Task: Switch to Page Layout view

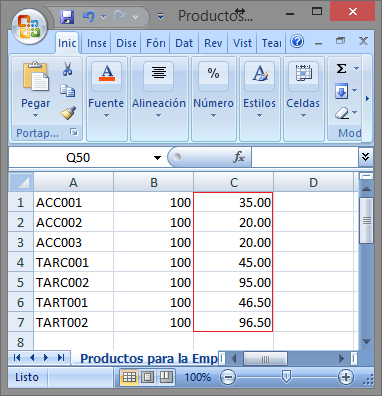Action: (148, 377)
